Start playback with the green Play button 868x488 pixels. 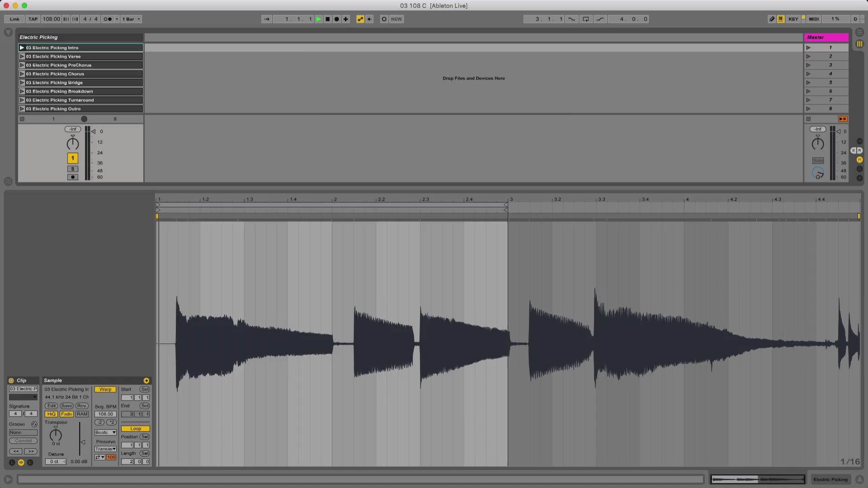tap(319, 19)
